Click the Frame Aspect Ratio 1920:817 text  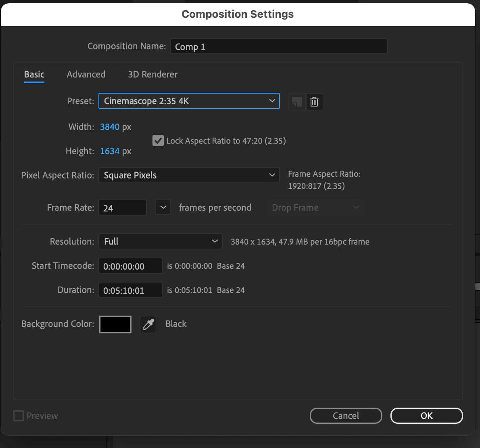click(x=317, y=186)
